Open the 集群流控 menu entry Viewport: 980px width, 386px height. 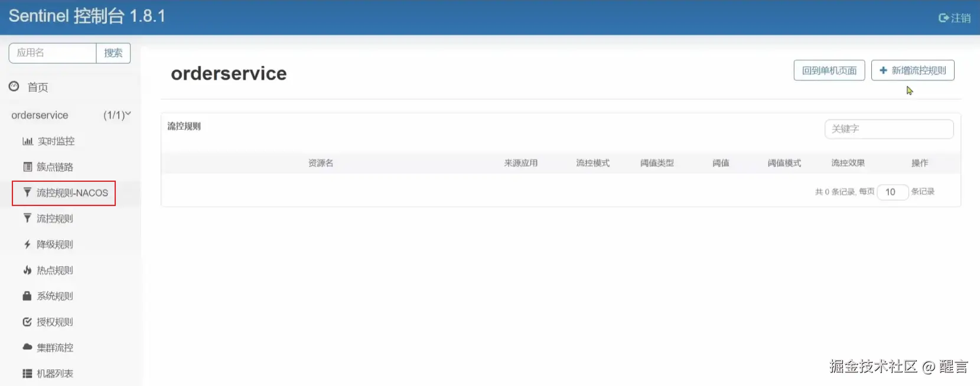(55, 348)
